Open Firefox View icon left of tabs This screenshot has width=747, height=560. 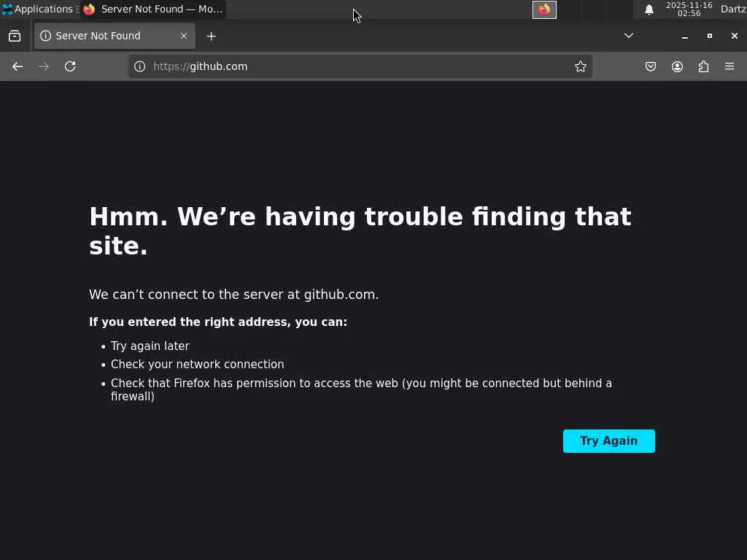(15, 36)
